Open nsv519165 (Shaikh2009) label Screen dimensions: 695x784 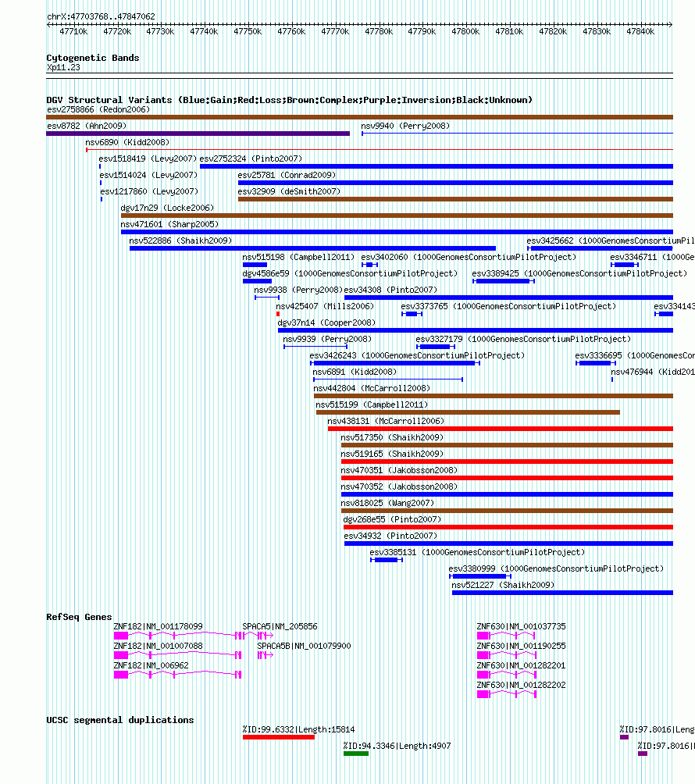[393, 454]
